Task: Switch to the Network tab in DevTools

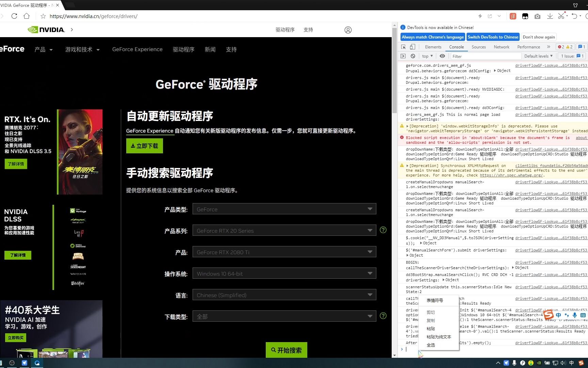Action: point(501,47)
